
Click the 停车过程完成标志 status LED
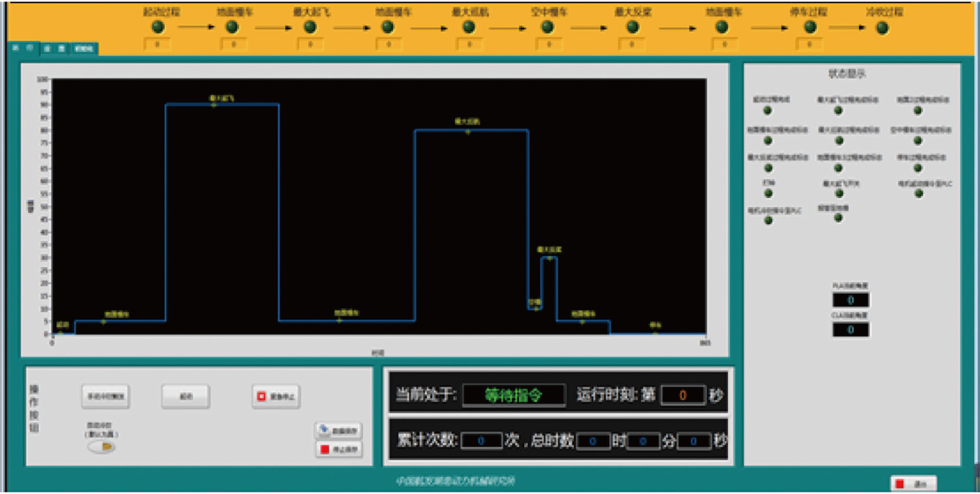pos(918,167)
